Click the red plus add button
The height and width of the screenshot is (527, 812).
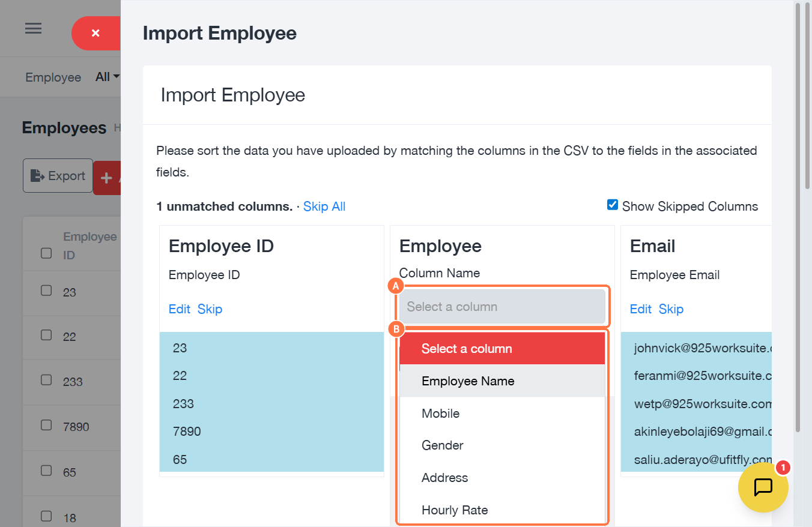click(x=107, y=178)
